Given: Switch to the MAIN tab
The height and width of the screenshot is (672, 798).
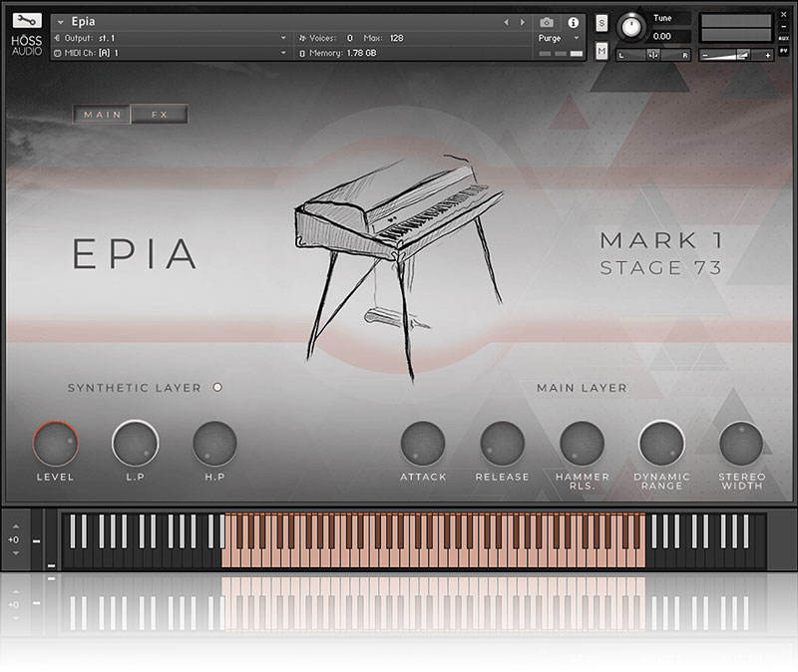Looking at the screenshot, I should (x=103, y=115).
